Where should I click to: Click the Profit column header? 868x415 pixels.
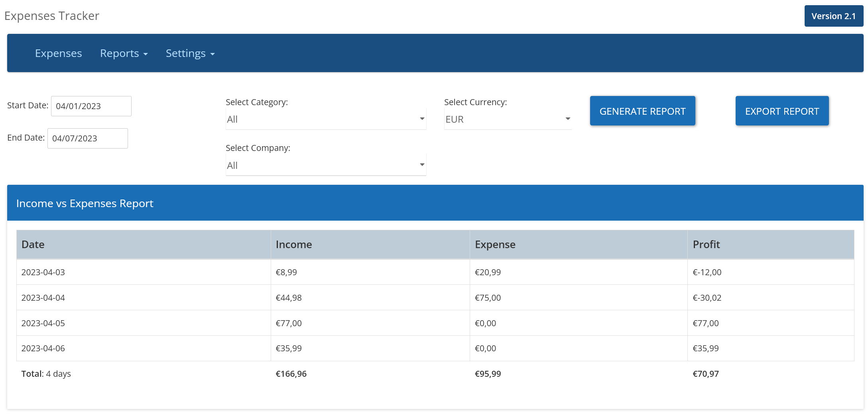(706, 245)
